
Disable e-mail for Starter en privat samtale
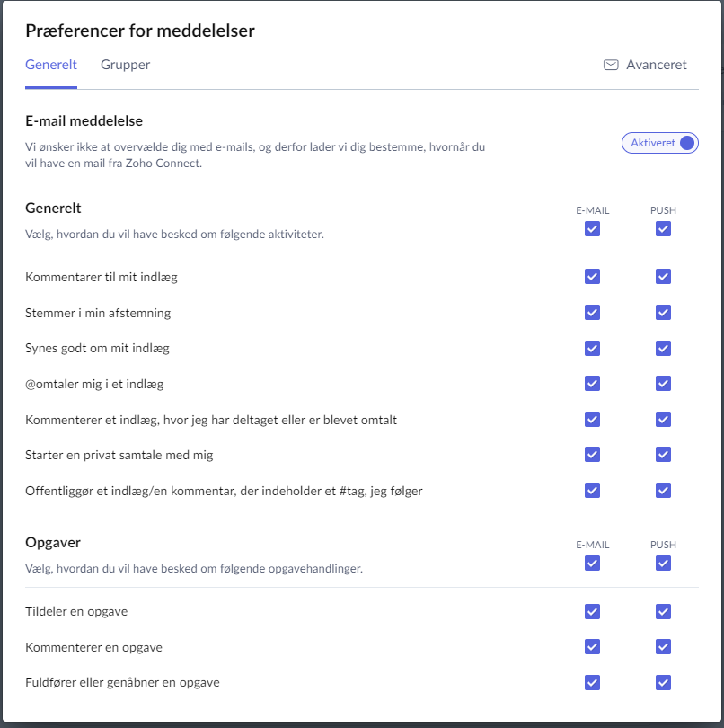[592, 455]
